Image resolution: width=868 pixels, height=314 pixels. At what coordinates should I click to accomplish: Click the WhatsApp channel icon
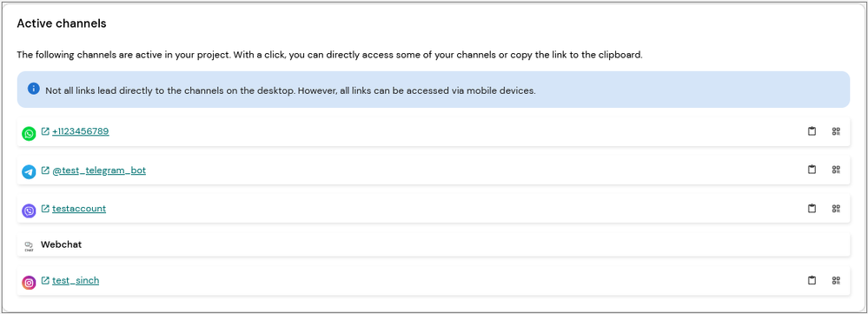29,133
